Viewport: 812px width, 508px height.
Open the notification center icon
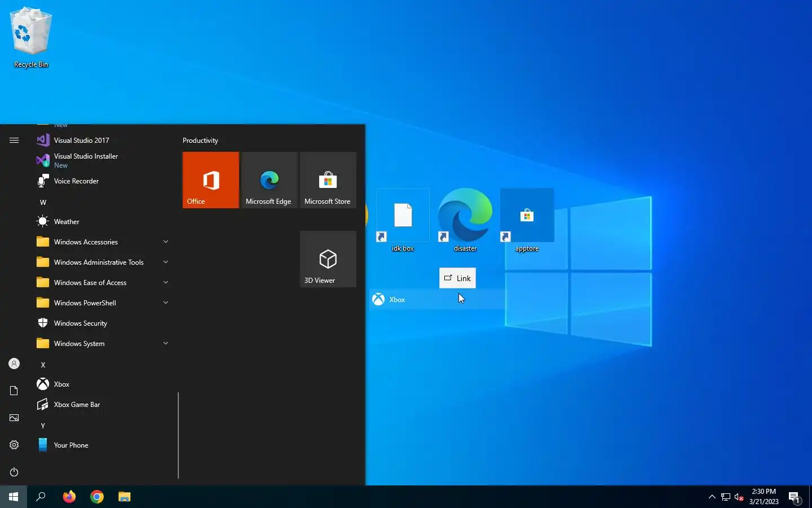[795, 497]
